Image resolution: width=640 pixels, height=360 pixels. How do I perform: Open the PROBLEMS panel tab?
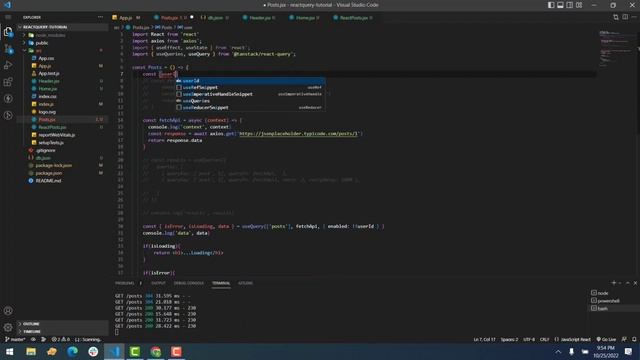(x=124, y=283)
